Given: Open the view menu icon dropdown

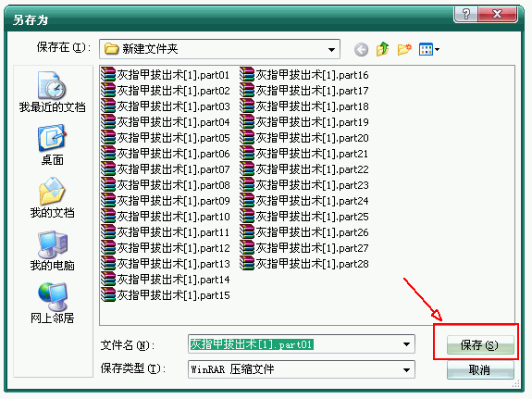Looking at the screenshot, I should coord(429,50).
